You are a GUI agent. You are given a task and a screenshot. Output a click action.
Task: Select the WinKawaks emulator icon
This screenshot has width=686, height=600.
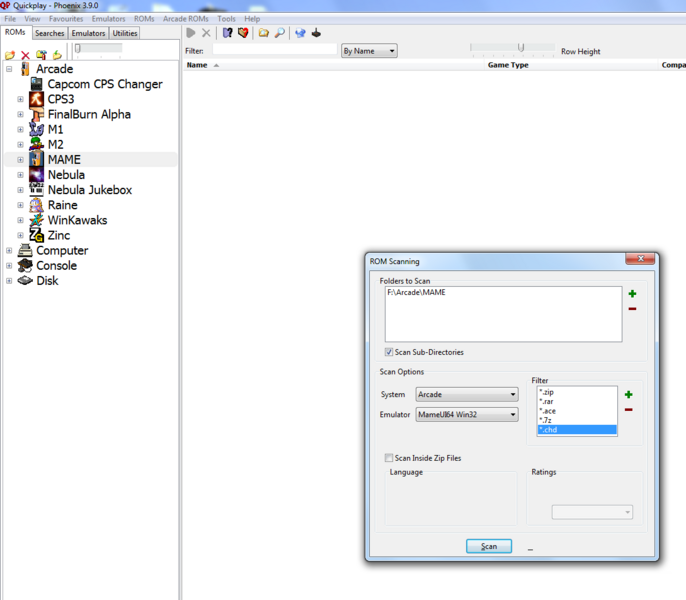[36, 220]
